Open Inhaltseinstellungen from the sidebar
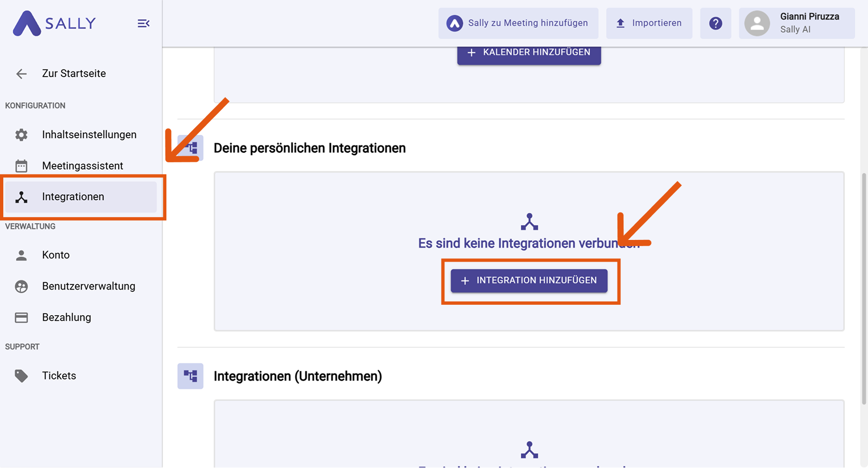Viewport: 868px width, 468px height. click(89, 135)
